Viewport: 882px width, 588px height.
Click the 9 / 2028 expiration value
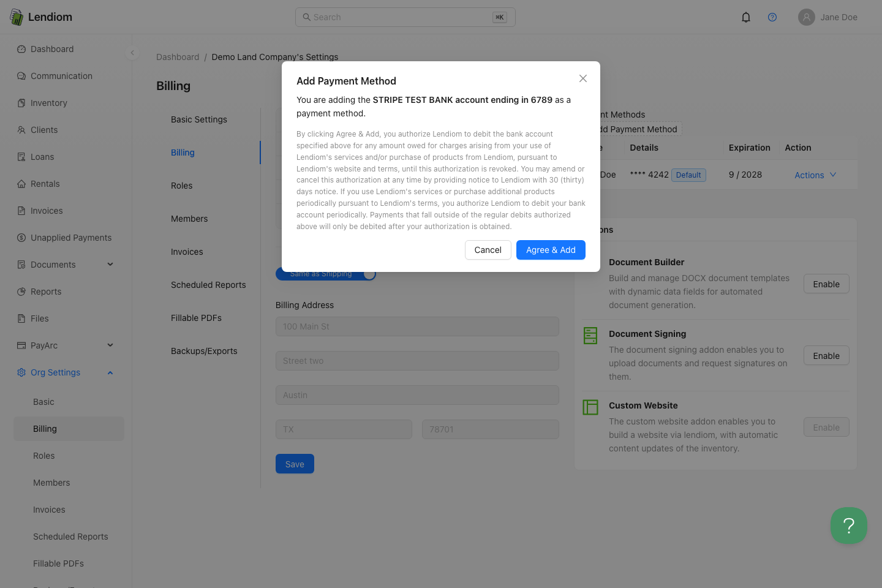[x=745, y=175]
